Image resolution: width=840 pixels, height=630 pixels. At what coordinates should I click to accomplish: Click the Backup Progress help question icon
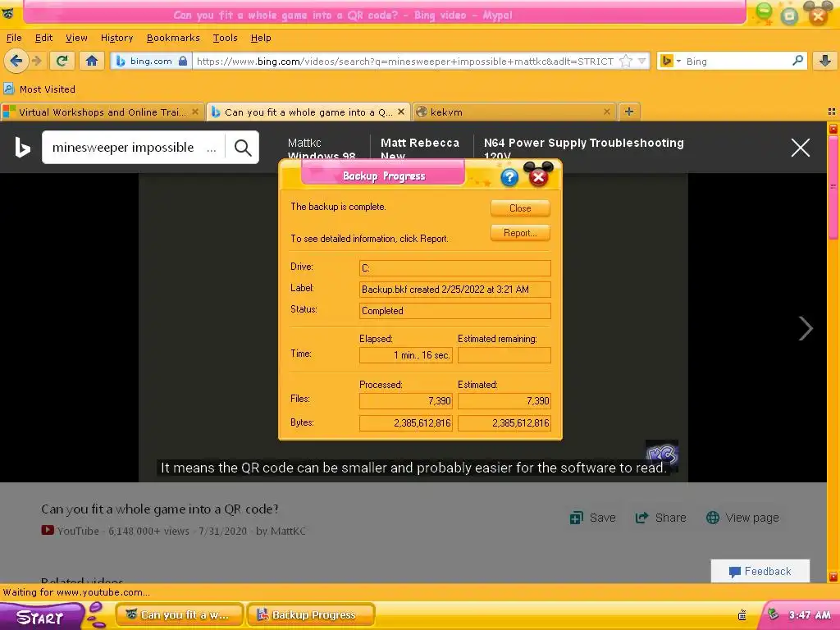pos(509,177)
